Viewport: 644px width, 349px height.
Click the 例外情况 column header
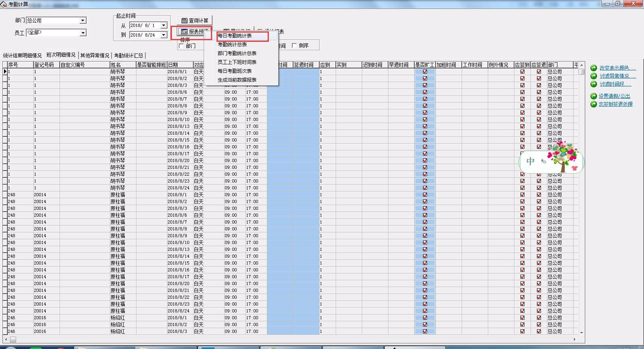click(501, 65)
